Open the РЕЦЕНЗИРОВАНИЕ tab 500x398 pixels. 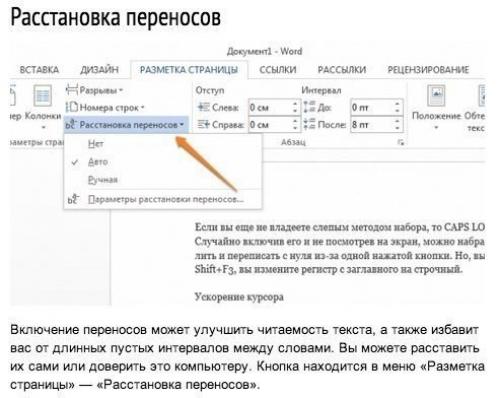pyautogui.click(x=428, y=70)
